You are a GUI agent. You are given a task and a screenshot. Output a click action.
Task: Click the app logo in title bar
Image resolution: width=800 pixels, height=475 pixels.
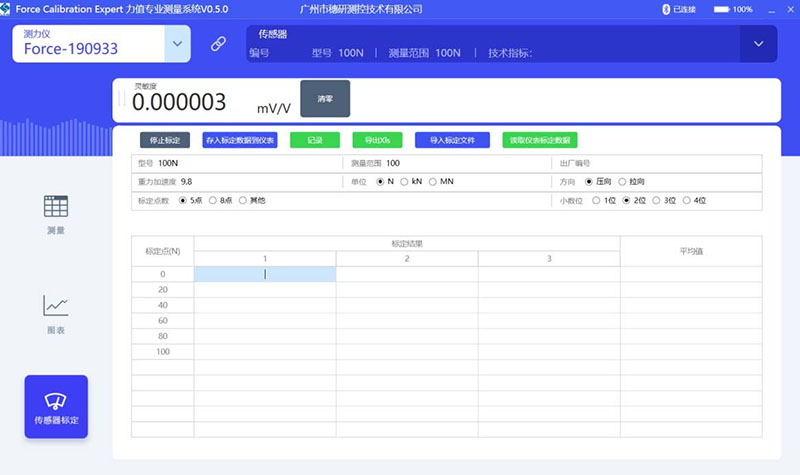coord(5,9)
